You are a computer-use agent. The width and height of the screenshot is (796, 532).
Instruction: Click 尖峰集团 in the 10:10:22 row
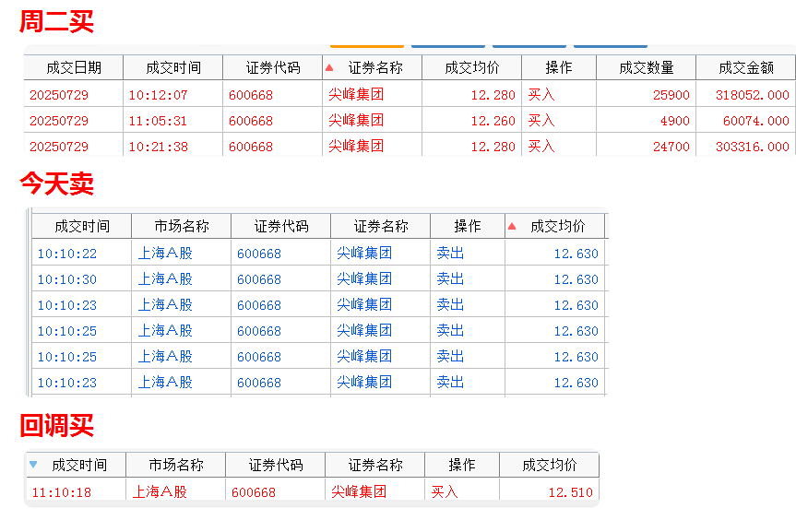click(364, 253)
